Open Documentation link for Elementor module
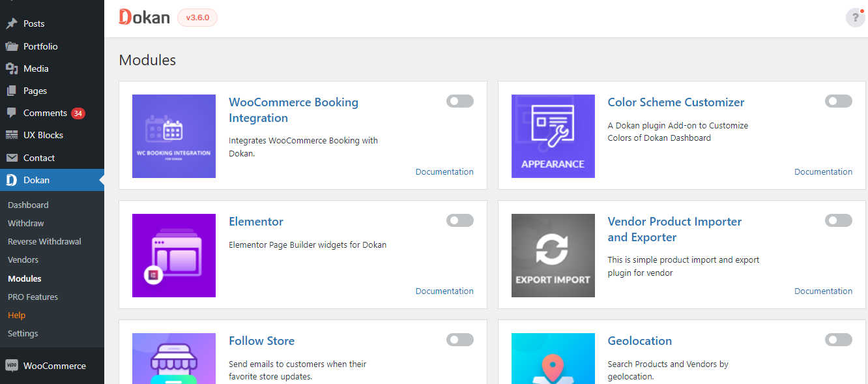The width and height of the screenshot is (868, 384). click(x=444, y=291)
